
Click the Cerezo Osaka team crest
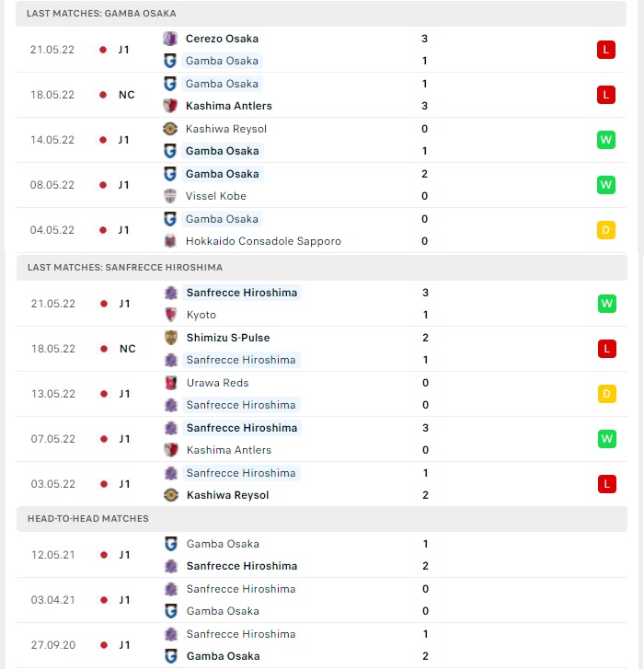(170, 39)
